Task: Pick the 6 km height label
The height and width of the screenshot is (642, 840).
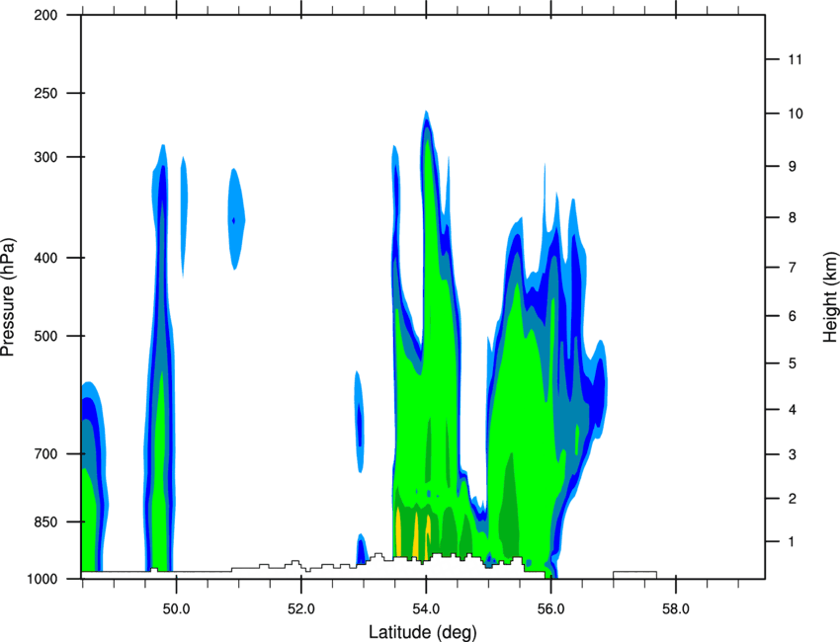Action: pos(793,316)
